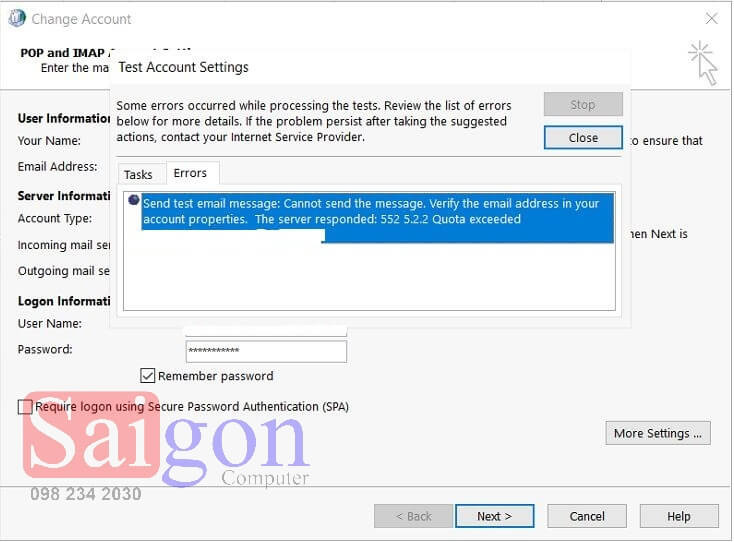Click into the Password field
Screen dimensions: 734x542
point(266,351)
